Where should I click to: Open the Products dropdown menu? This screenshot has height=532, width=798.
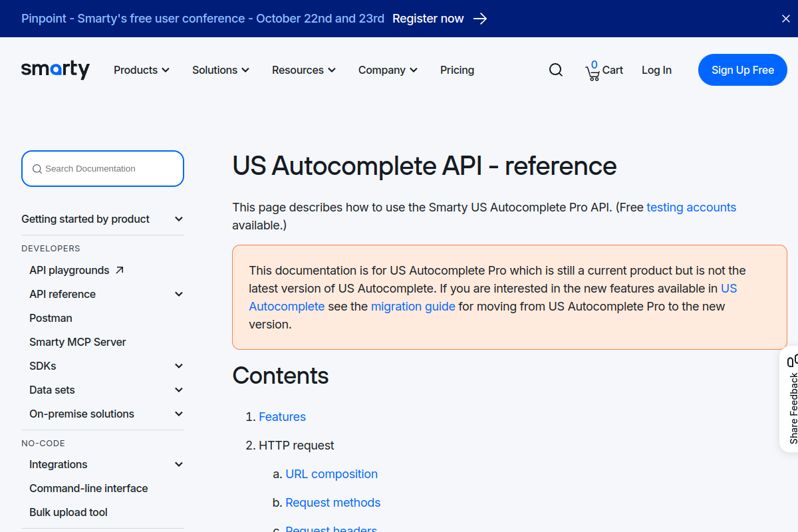(x=142, y=70)
